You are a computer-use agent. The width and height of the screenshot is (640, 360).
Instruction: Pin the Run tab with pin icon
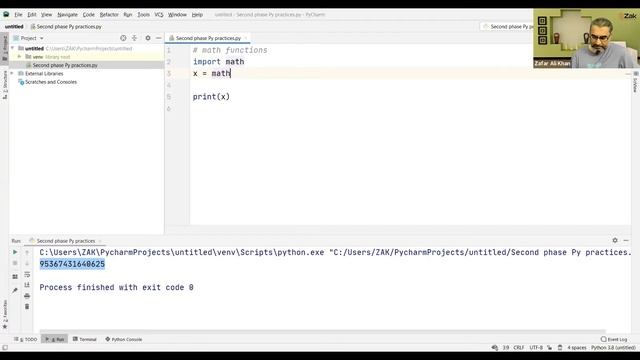(x=15, y=290)
